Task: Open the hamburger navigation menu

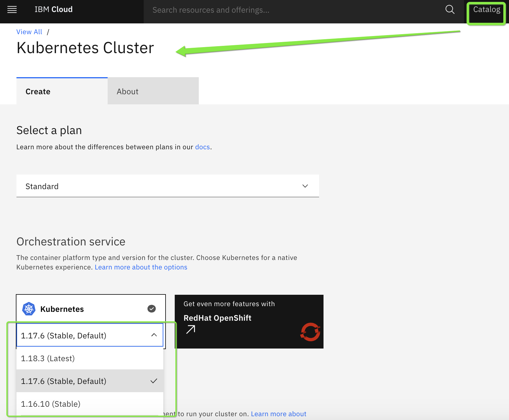Action: click(12, 10)
